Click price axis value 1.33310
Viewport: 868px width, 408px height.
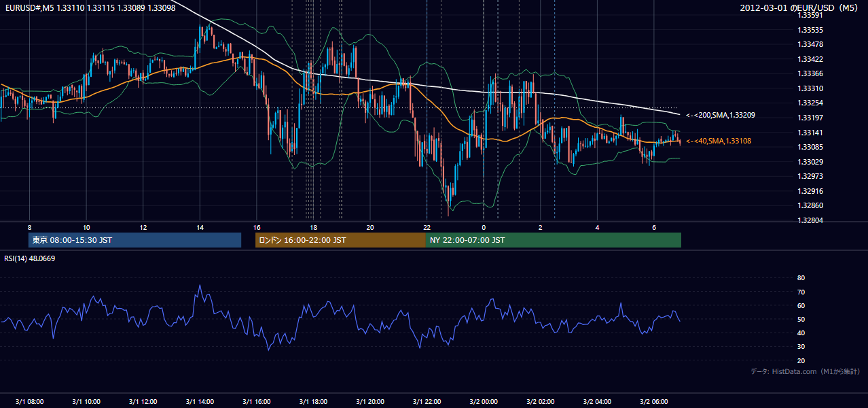810,88
